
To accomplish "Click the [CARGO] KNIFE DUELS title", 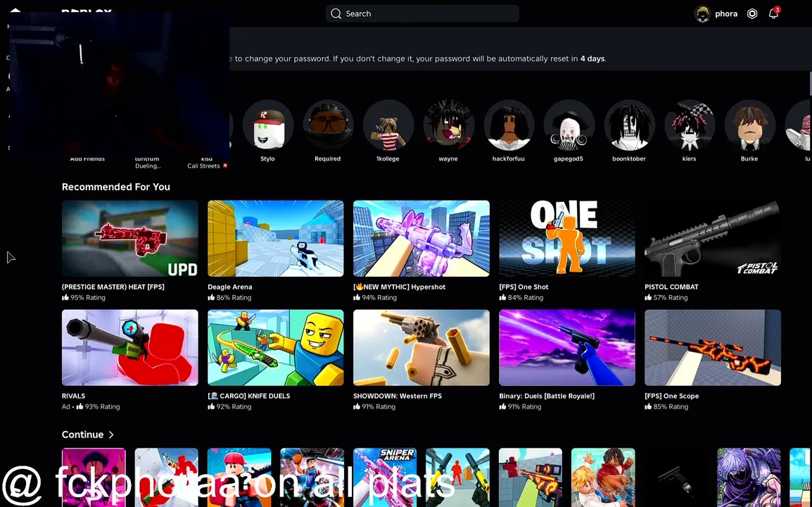I will 248,396.
